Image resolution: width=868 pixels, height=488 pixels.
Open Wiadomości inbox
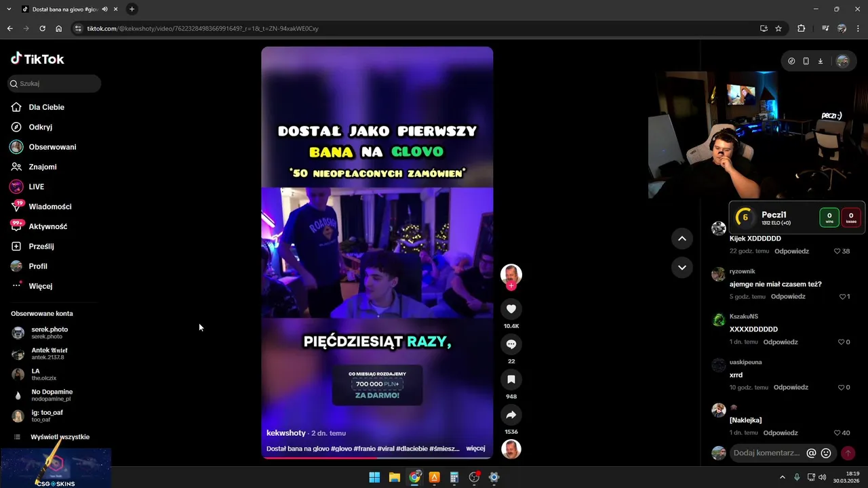click(x=50, y=207)
